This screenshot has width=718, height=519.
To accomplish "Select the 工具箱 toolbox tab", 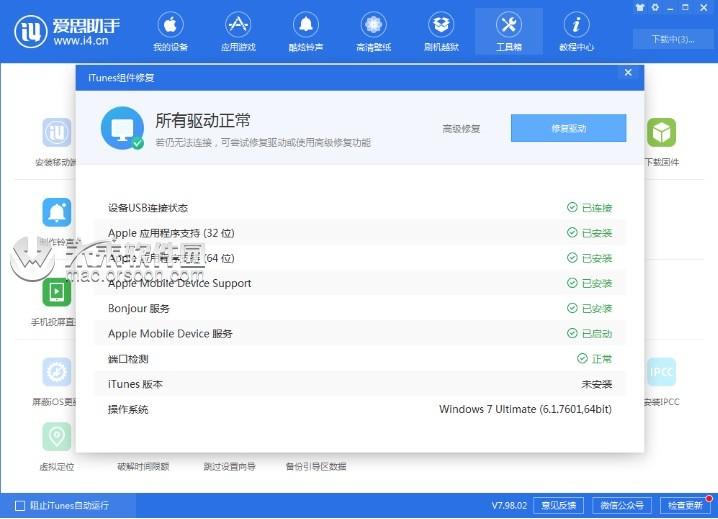I will pyautogui.click(x=509, y=32).
